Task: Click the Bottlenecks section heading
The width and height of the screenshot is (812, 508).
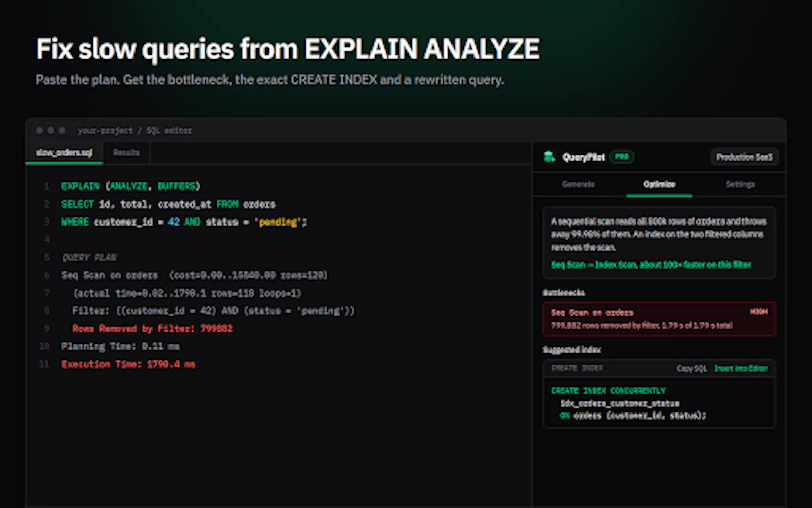Action: tap(563, 293)
